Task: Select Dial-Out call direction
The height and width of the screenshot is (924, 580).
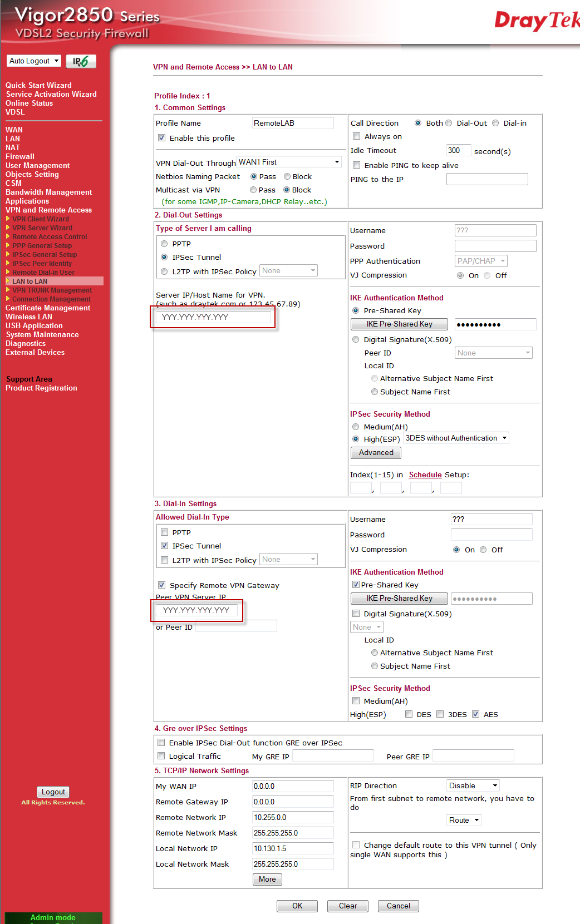Action: coord(449,123)
